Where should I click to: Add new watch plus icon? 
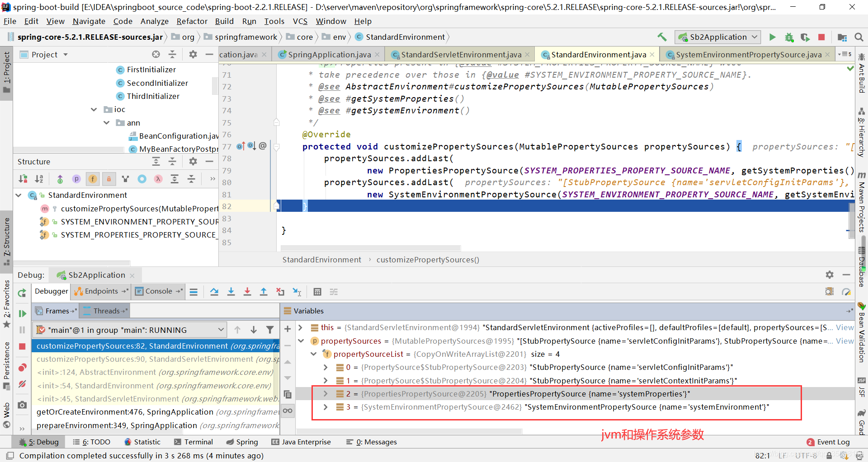[288, 329]
